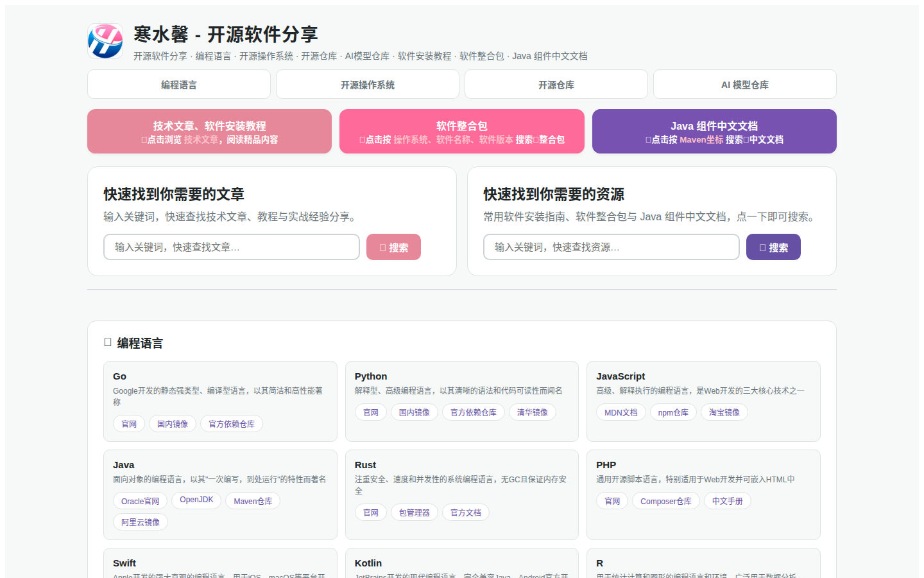Click the Kotlin card title
Image resolution: width=924 pixels, height=578 pixels.
click(368, 563)
